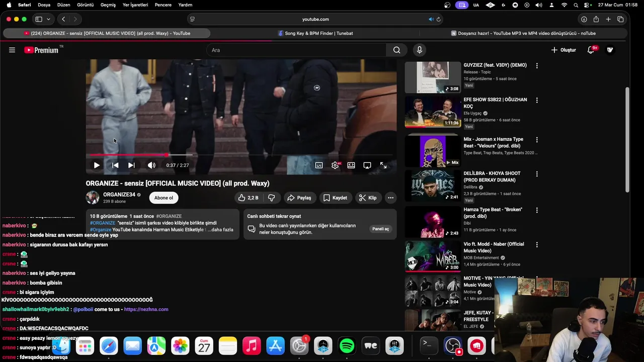Open options for Hamza Type Beat Broken
This screenshot has width=644, height=362.
pos(537,210)
